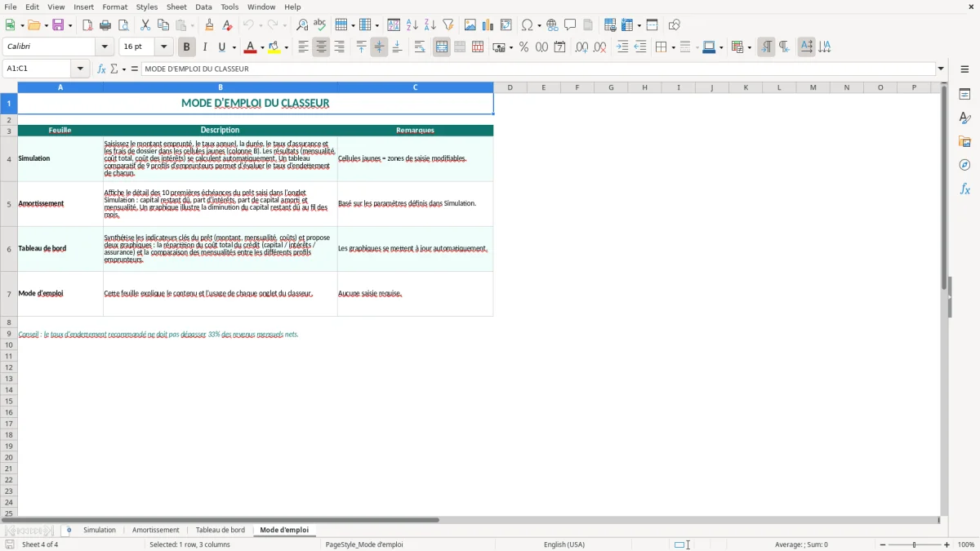Cut the selected cells
The image size is (980, 551).
[145, 25]
